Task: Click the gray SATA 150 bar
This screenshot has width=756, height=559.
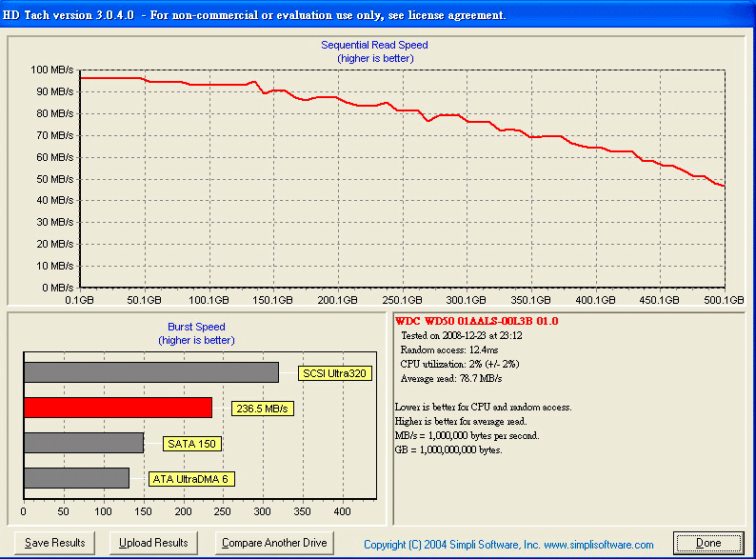Action: pos(83,443)
